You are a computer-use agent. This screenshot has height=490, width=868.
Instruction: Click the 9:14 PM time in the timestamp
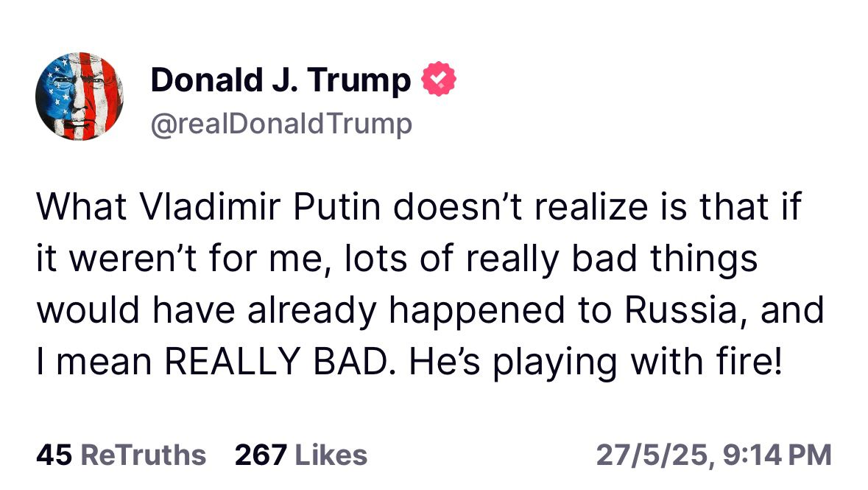tap(777, 455)
